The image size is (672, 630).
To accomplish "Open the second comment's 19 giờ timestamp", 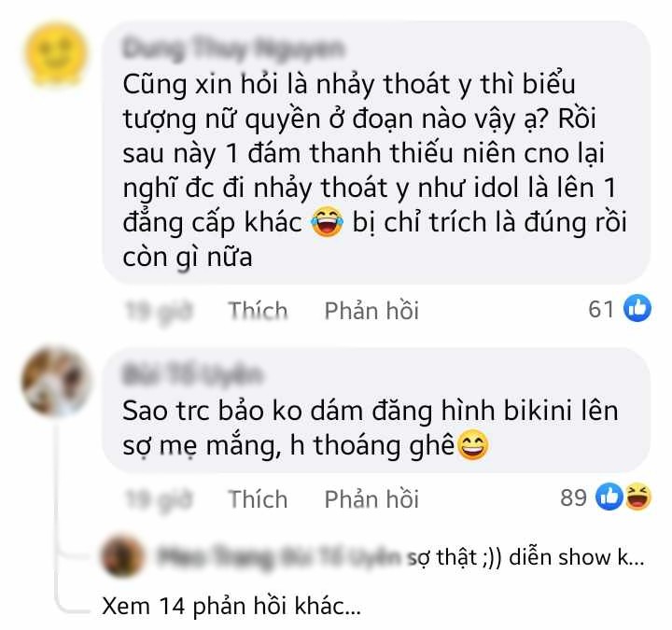I will tap(160, 499).
